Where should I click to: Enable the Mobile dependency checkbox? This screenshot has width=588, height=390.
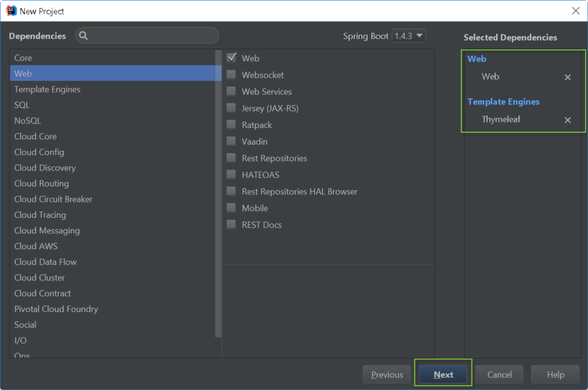click(x=231, y=208)
